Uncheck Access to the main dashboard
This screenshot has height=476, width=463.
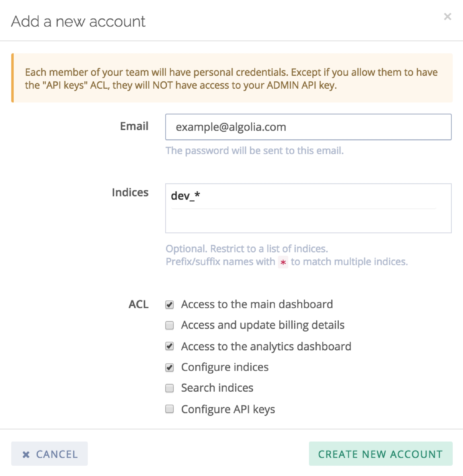point(169,305)
